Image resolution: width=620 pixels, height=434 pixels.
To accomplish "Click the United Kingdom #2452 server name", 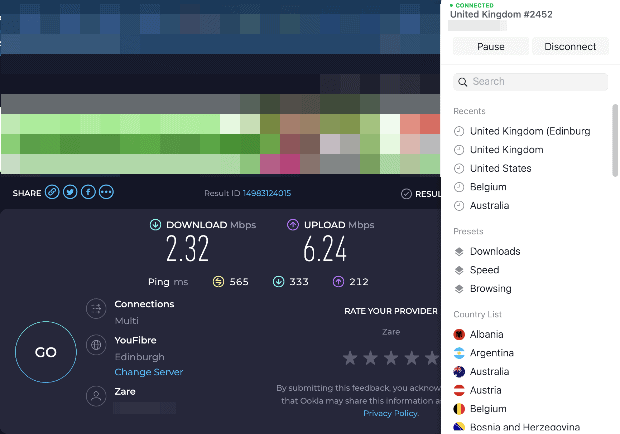I will 501,15.
